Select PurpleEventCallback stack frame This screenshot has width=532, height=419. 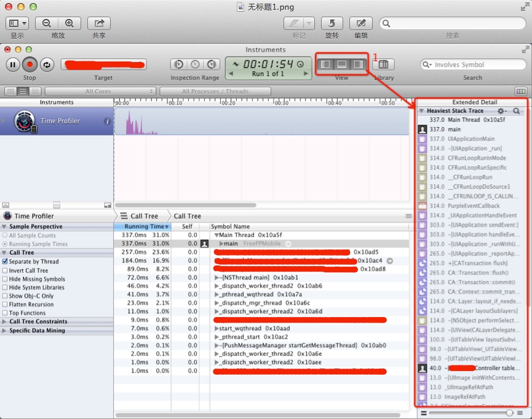[x=472, y=206]
